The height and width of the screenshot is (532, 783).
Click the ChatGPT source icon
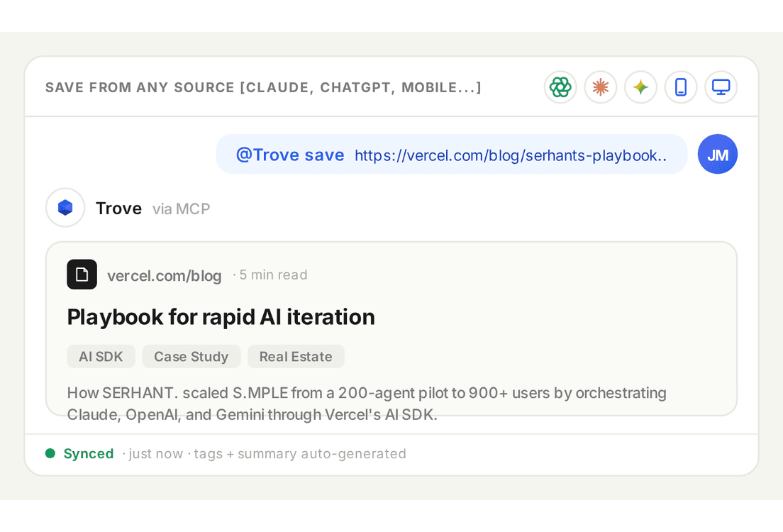pos(560,87)
